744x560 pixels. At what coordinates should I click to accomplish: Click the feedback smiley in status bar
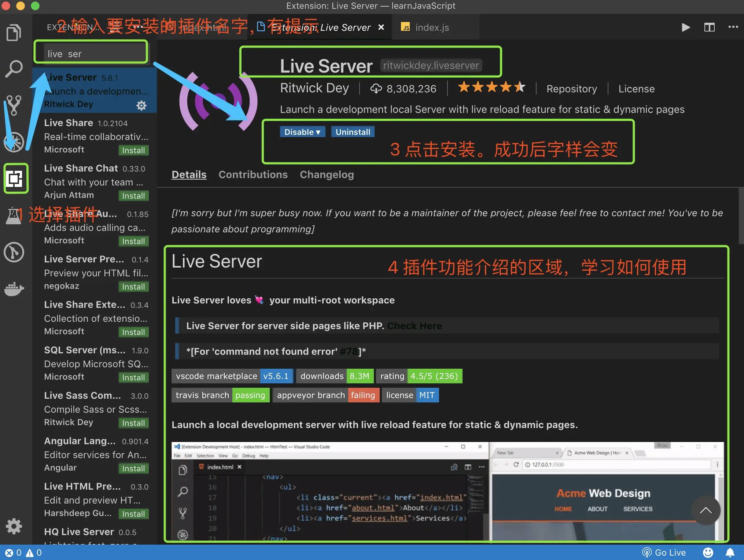pos(708,553)
